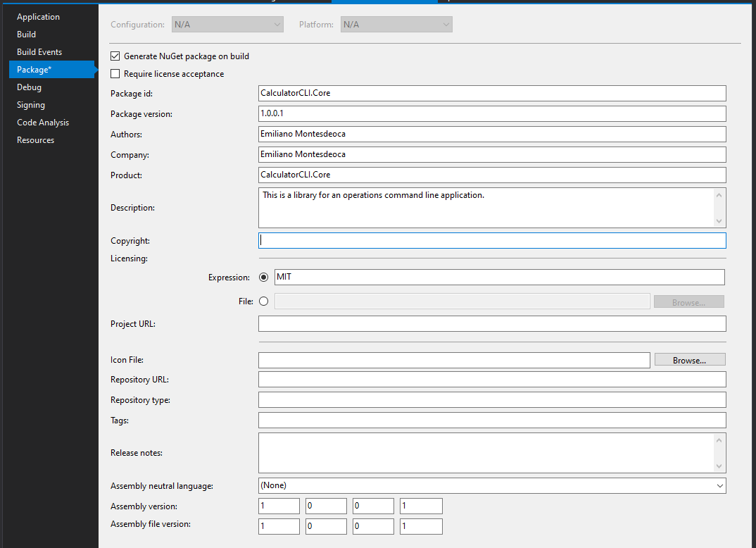Click the Package id text field
Image resolution: width=756 pixels, height=548 pixels.
point(491,94)
